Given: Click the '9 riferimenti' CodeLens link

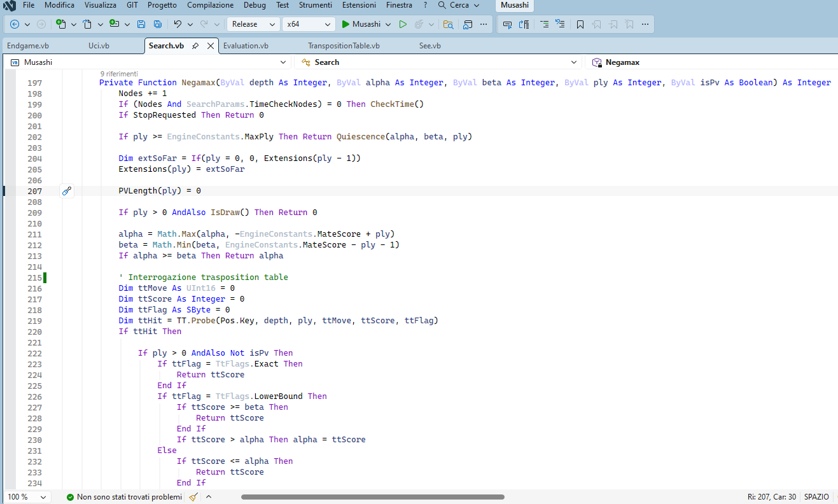Looking at the screenshot, I should [119, 74].
